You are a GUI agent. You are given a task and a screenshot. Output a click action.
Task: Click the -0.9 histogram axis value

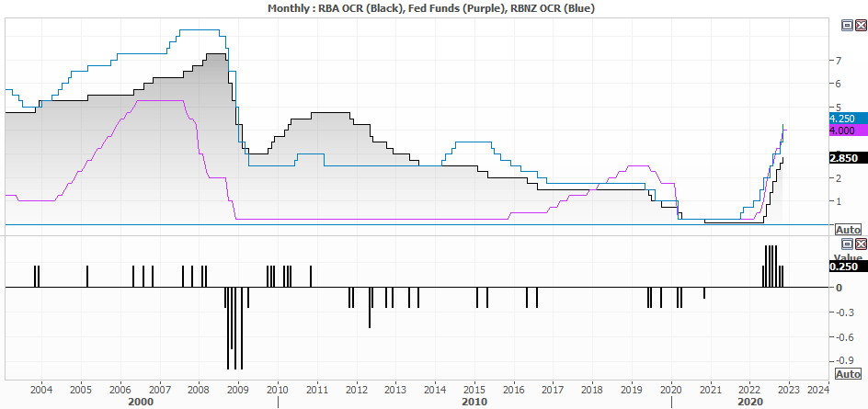[845, 361]
